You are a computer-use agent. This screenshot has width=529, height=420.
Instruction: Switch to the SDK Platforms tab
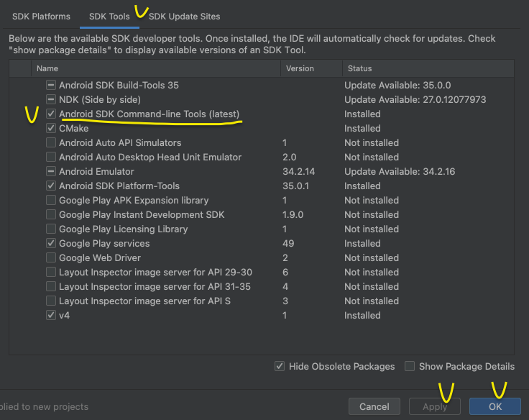(41, 16)
